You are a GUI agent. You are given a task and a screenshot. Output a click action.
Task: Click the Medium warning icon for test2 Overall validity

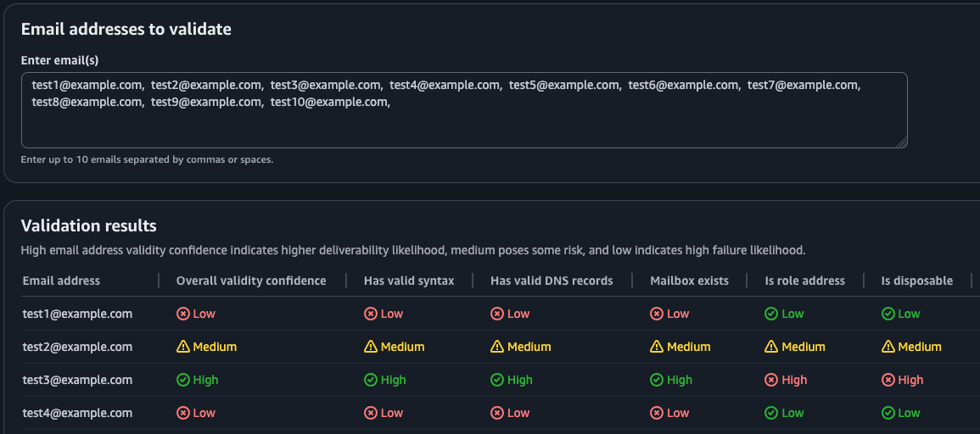click(x=182, y=347)
